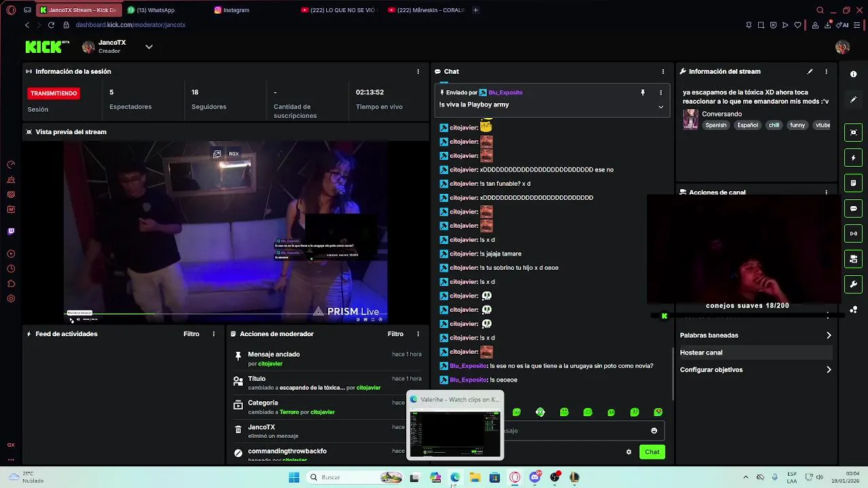Send message with green Chat button
Screen dimensions: 868x488
652,452
